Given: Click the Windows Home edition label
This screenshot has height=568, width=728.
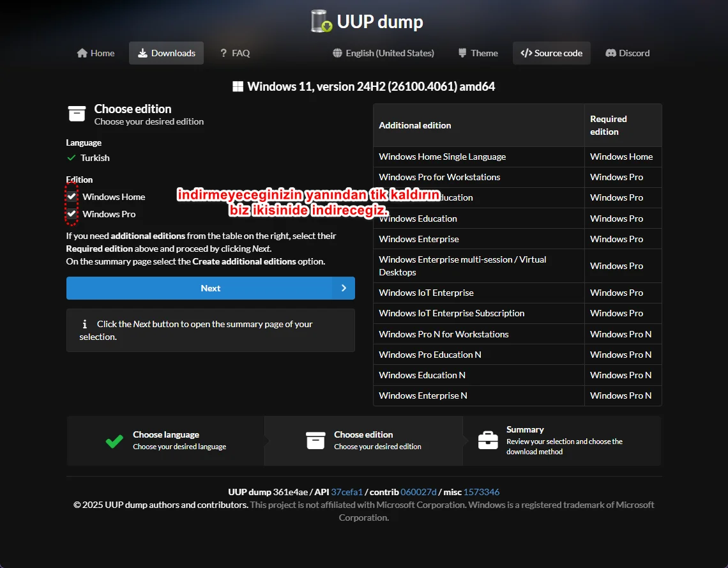Looking at the screenshot, I should point(114,197).
